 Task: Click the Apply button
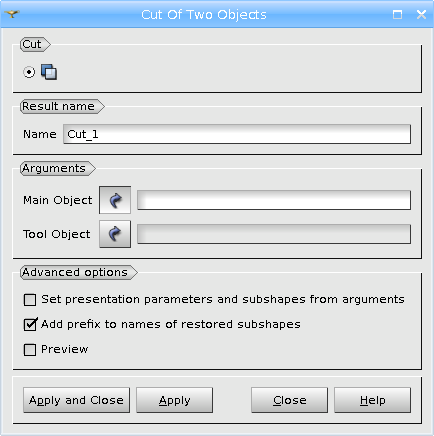coord(174,400)
